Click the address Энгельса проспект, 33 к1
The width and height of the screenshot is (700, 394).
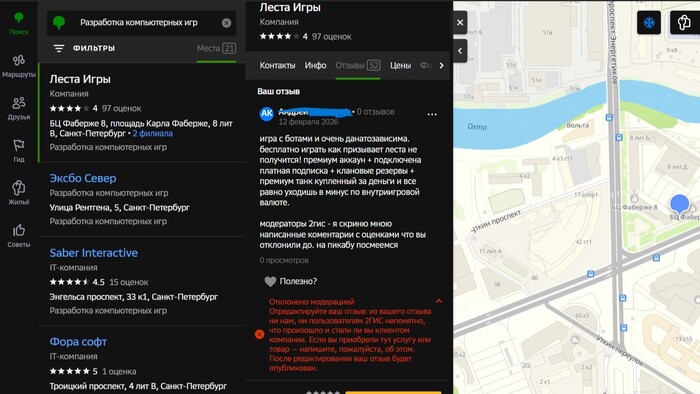(x=133, y=297)
